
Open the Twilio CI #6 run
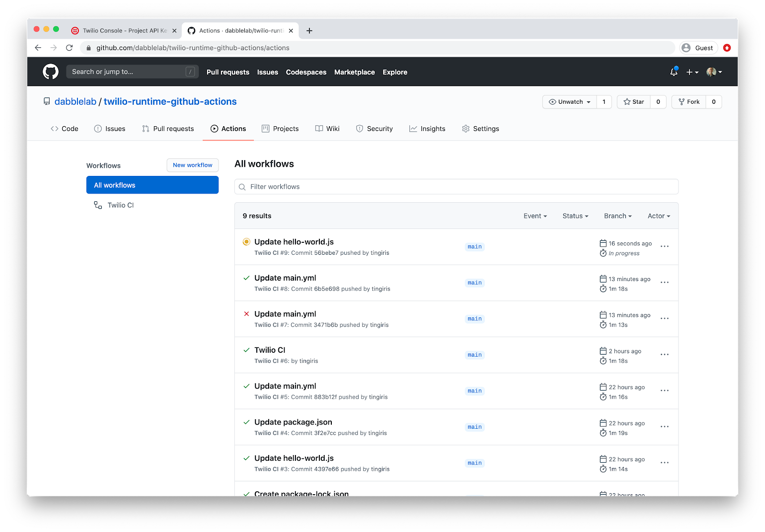pos(270,350)
